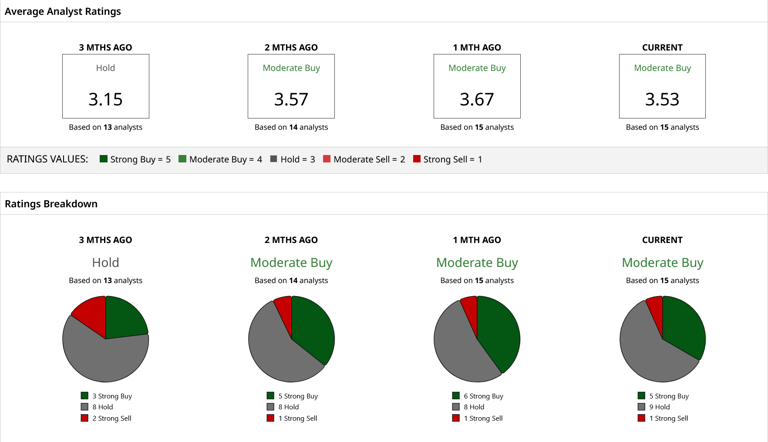
Task: Click '5 Strong Buy' under the 2 Mths Ago pie
Action: click(298, 396)
